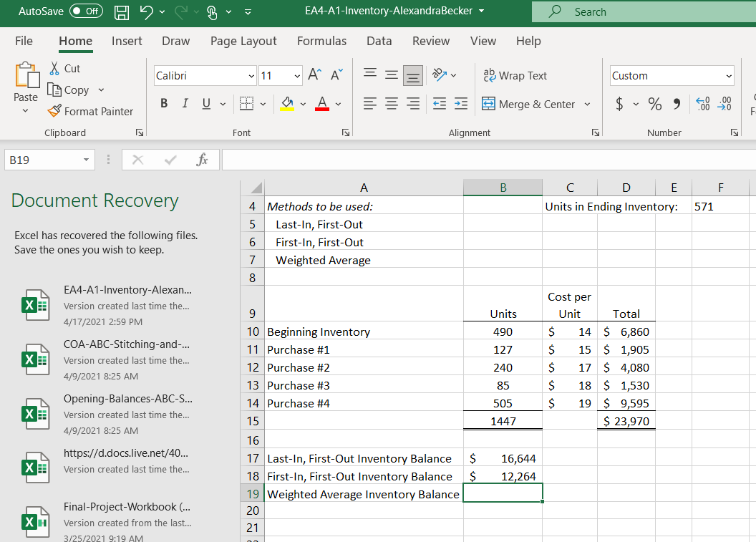756x542 pixels.
Task: Toggle Bold formatting
Action: click(164, 105)
